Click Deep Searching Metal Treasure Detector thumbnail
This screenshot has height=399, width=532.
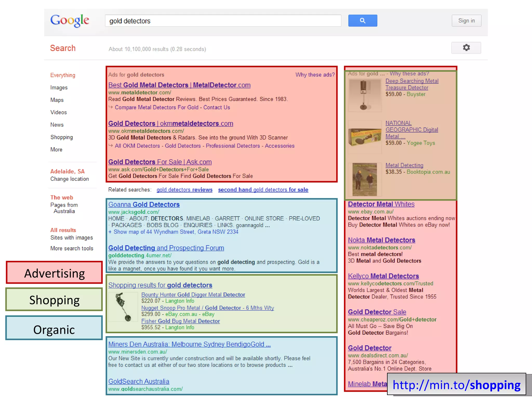(365, 95)
